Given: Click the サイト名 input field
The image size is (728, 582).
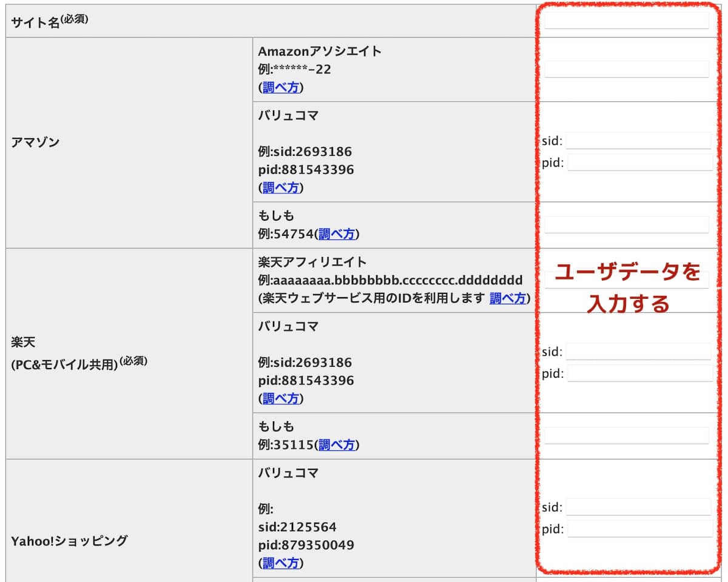Looking at the screenshot, I should 626,21.
